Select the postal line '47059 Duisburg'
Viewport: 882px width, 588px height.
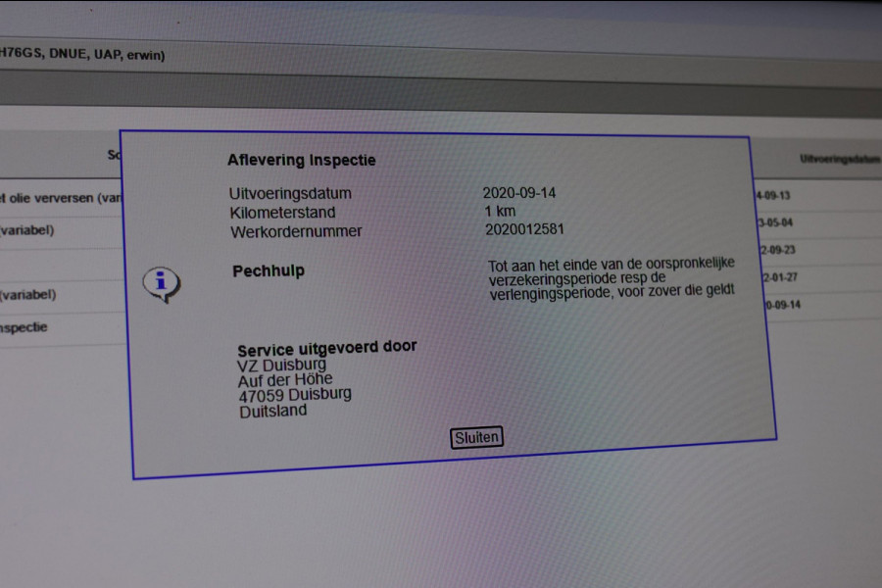[x=295, y=395]
